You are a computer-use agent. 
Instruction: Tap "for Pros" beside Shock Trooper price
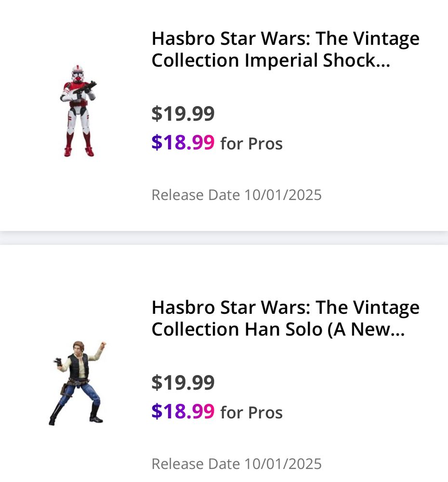(251, 144)
